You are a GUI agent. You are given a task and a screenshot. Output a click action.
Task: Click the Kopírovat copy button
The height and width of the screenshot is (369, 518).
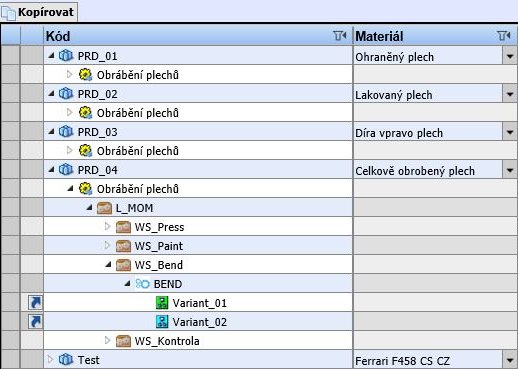[39, 12]
